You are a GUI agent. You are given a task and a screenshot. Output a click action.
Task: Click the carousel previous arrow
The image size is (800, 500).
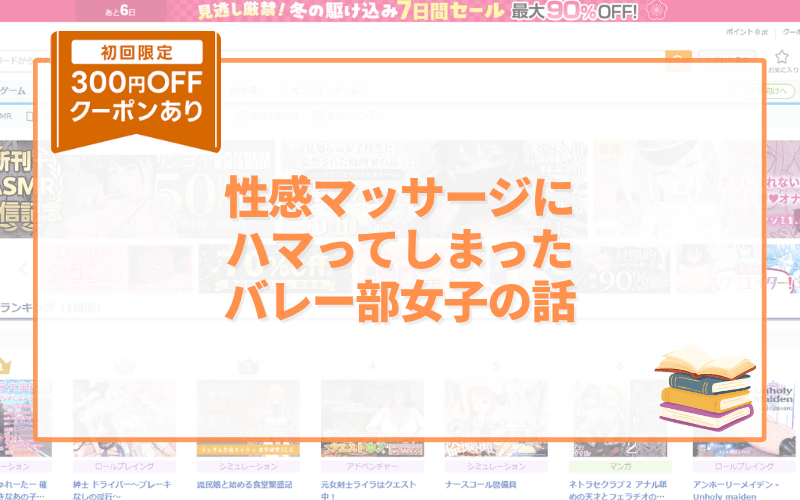(23, 268)
